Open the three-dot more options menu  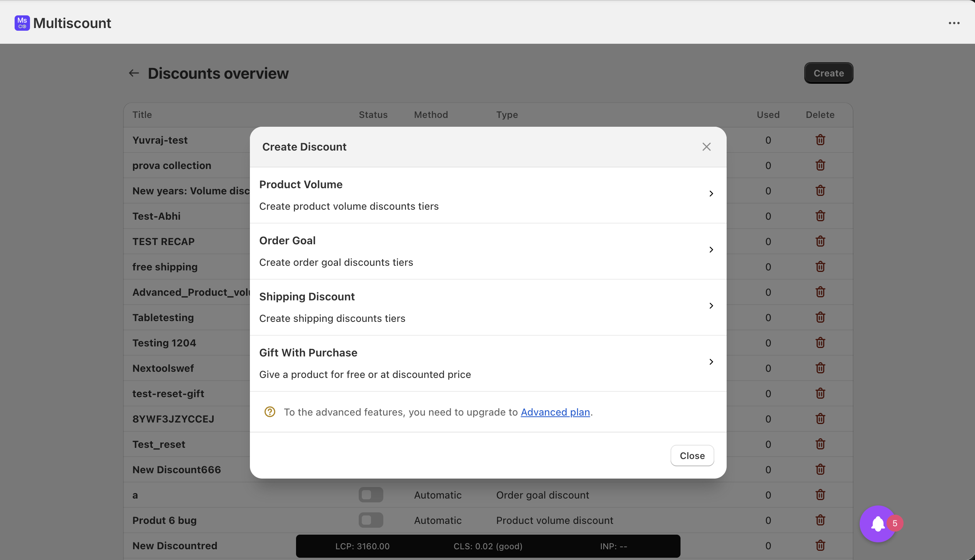click(954, 23)
